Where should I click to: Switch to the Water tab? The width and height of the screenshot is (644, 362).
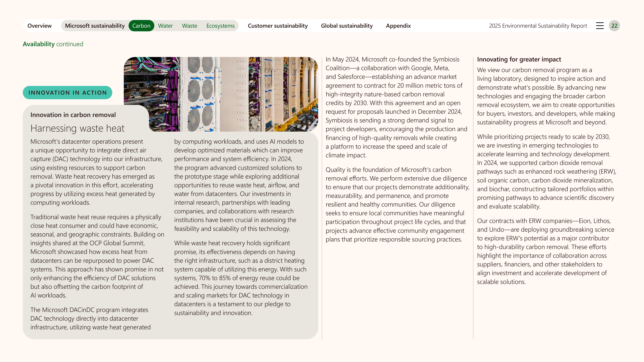click(165, 26)
